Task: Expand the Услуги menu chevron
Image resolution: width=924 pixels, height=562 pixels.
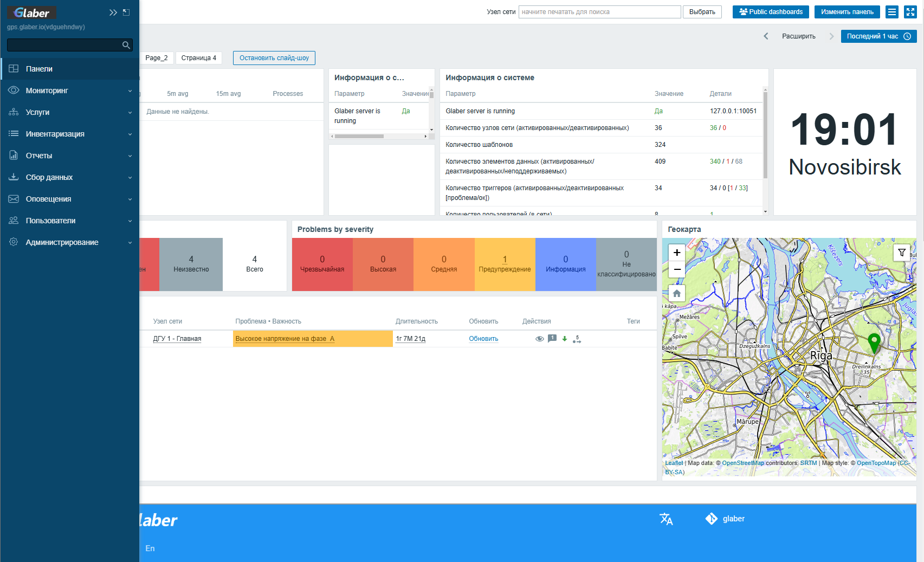Action: [130, 113]
